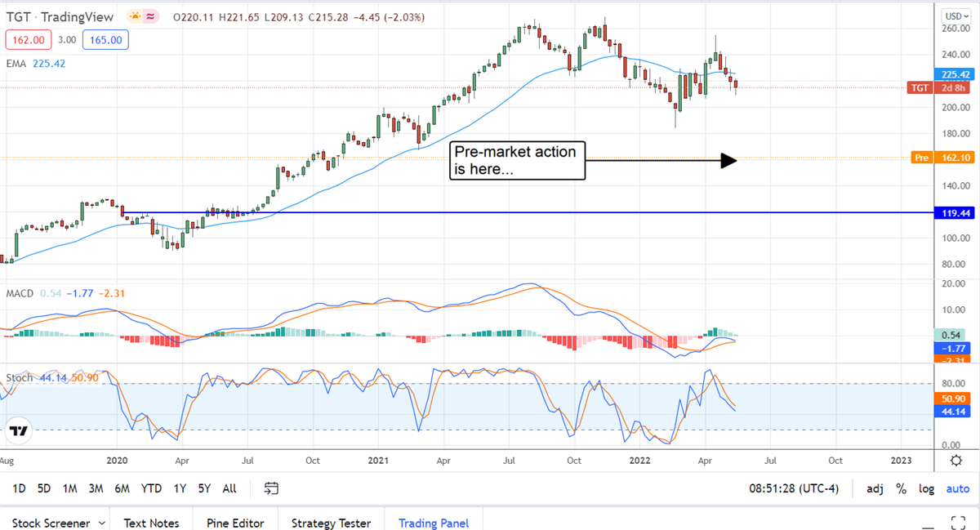Viewport: 980px width, 530px height.
Task: Click the 2020 label on the time axis
Action: pyautogui.click(x=117, y=461)
